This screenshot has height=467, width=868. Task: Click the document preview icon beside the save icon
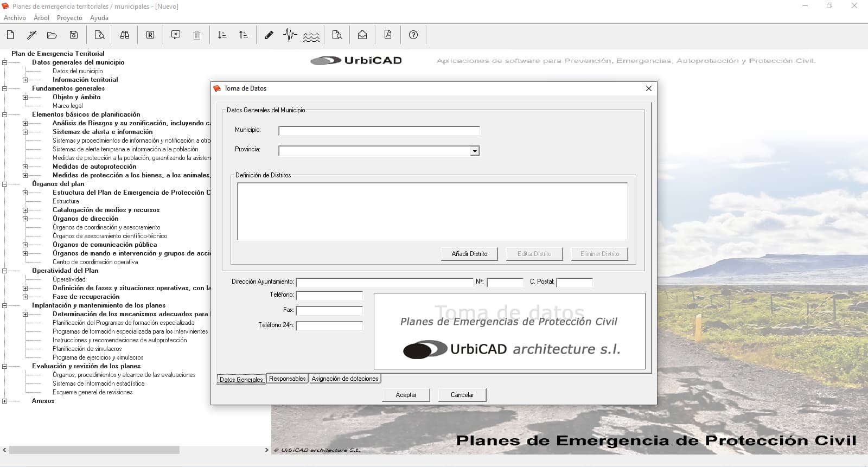(99, 35)
